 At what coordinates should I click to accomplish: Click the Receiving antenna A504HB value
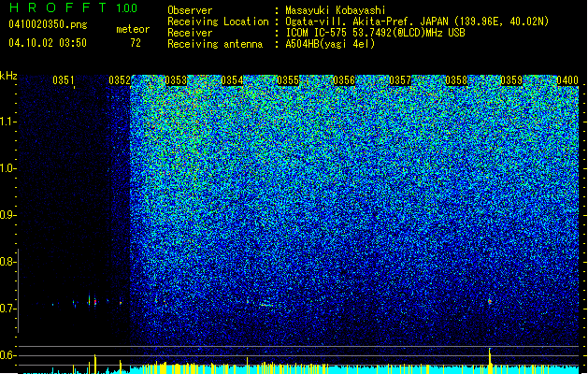tap(330, 44)
